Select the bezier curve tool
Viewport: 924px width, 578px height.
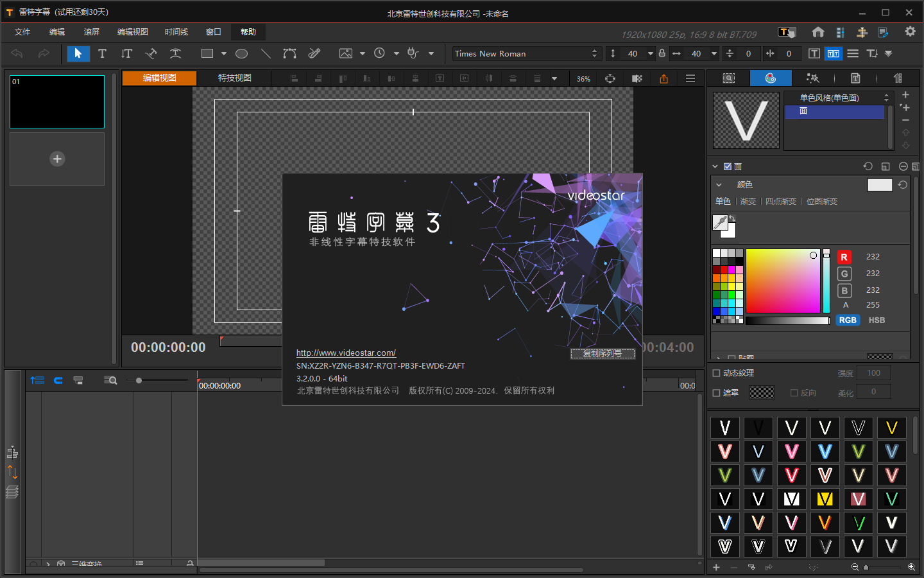click(x=289, y=54)
